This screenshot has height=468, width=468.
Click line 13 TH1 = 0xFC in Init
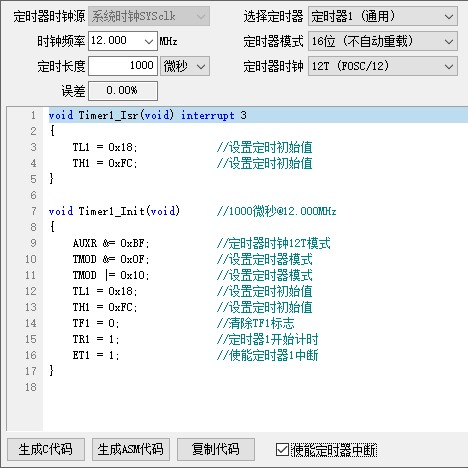pos(105,307)
